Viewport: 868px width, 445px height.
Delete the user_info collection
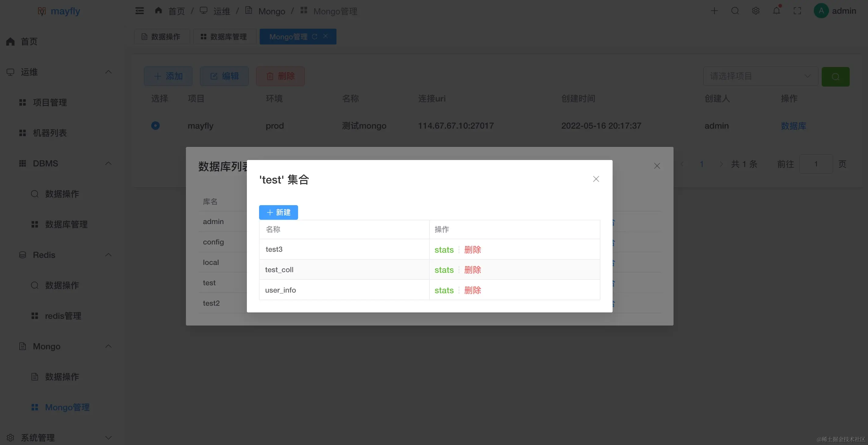click(x=472, y=290)
